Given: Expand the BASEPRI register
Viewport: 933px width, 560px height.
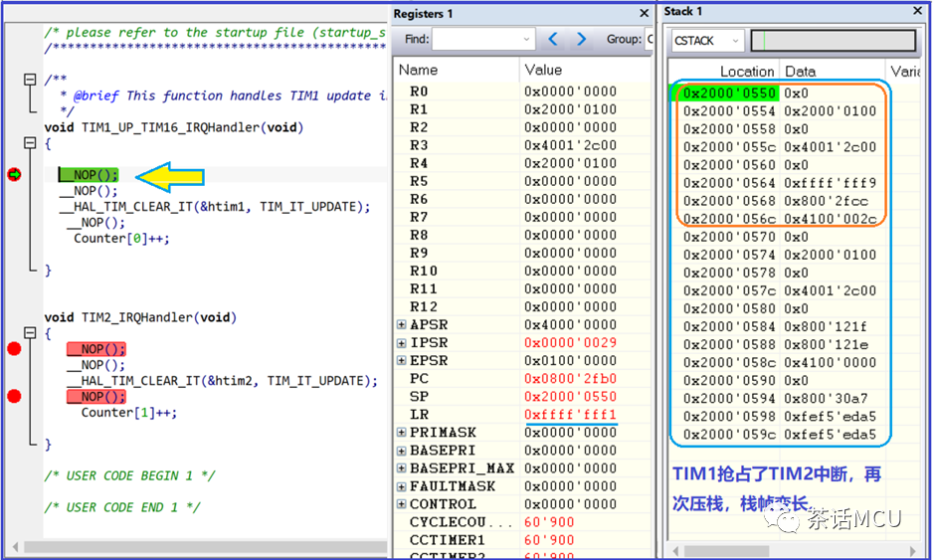Looking at the screenshot, I should tap(402, 450).
